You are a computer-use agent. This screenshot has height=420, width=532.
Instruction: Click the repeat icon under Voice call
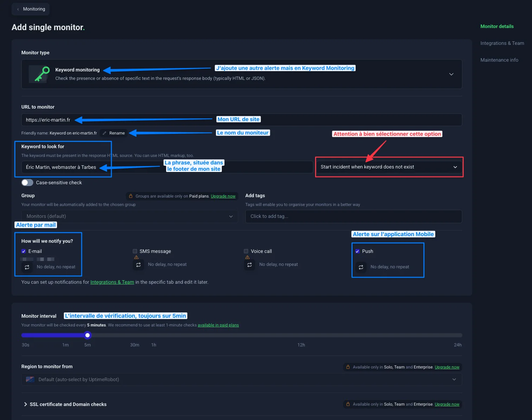[x=250, y=264]
